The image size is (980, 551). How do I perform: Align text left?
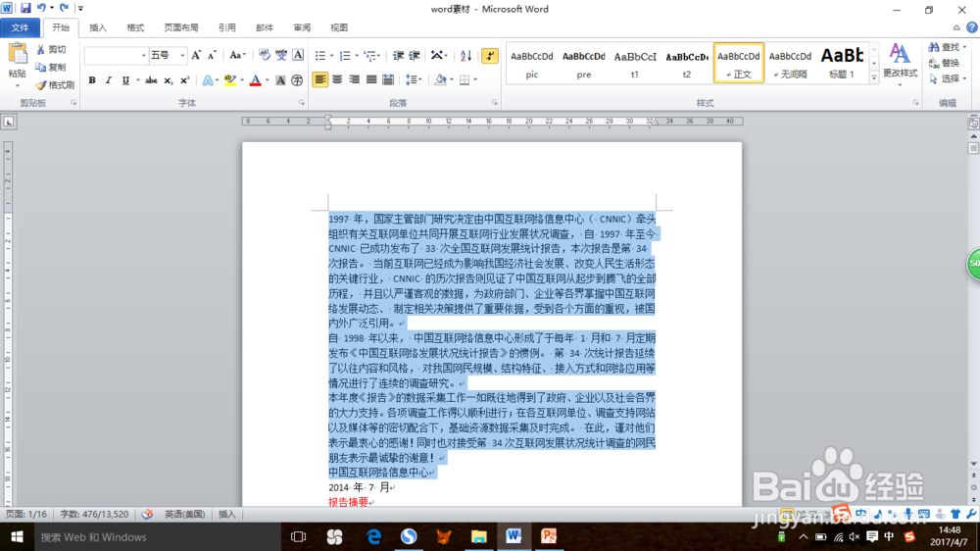(320, 80)
